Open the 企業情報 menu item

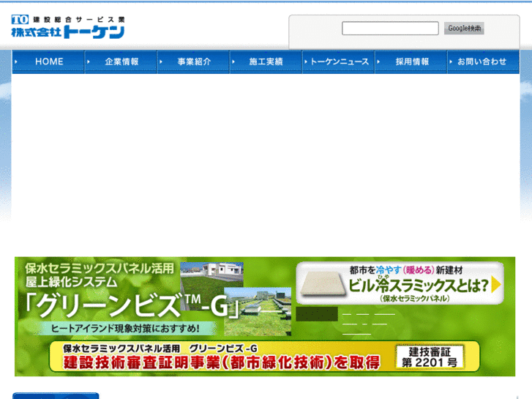coord(121,61)
